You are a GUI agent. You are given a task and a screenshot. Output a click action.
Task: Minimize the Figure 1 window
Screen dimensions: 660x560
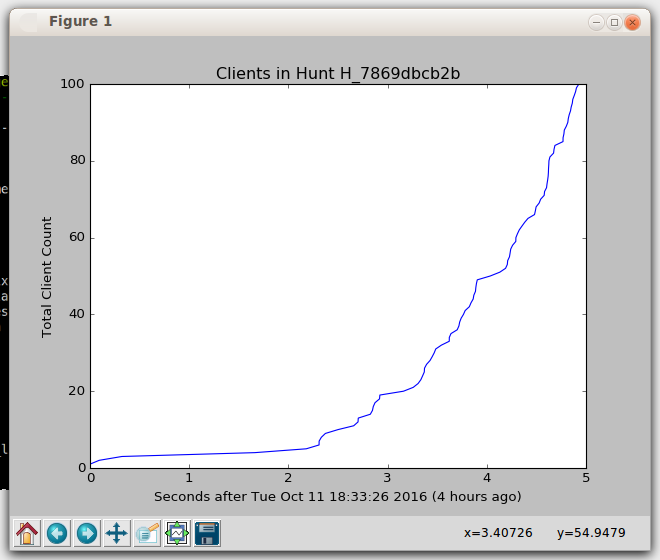pos(596,22)
